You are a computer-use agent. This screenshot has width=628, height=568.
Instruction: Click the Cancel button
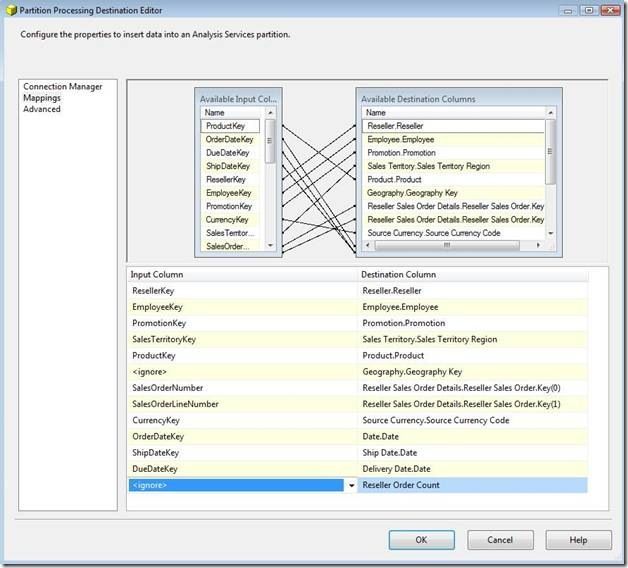(x=500, y=540)
